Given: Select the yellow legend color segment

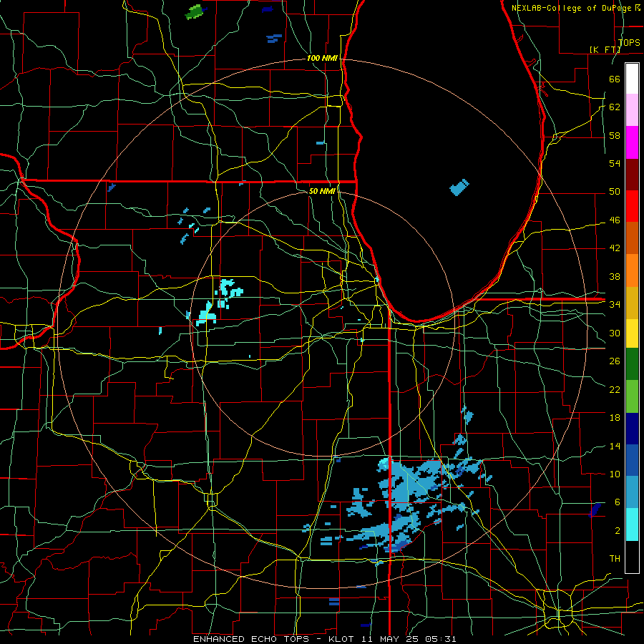Looking at the screenshot, I should (x=632, y=333).
